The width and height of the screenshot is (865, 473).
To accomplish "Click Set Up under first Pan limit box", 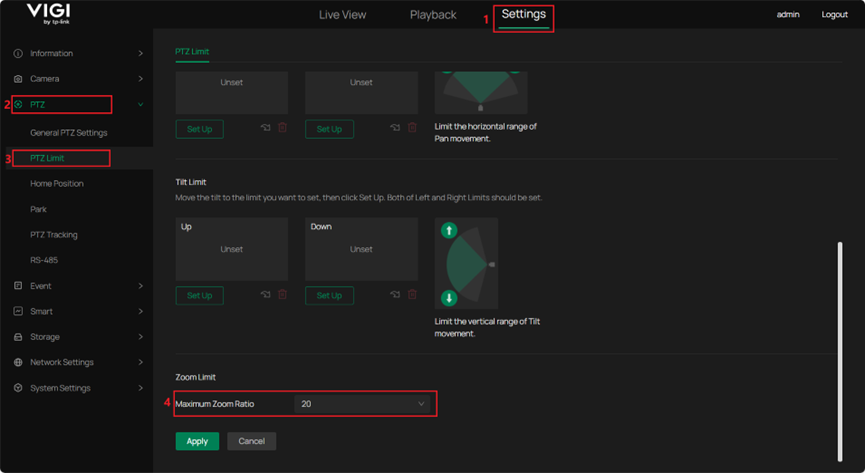I will click(x=199, y=129).
